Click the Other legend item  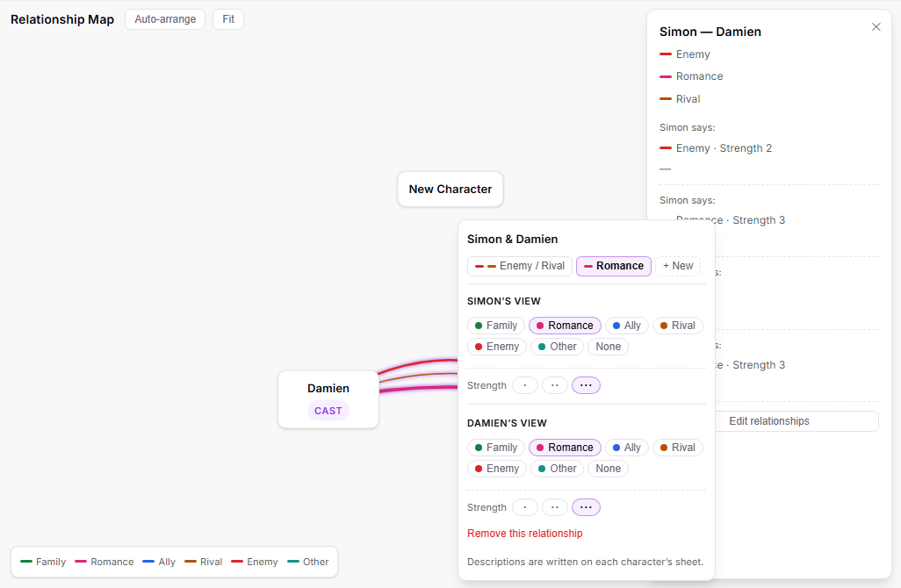(x=308, y=562)
